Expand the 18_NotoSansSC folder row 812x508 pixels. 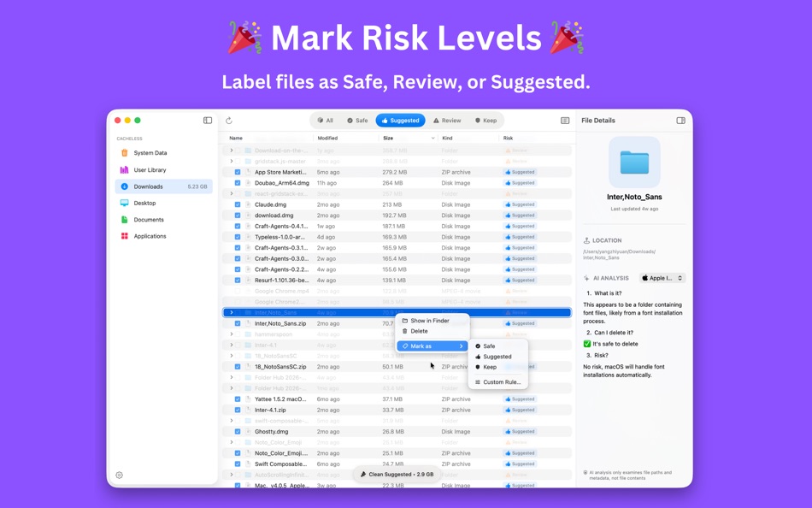(231, 356)
